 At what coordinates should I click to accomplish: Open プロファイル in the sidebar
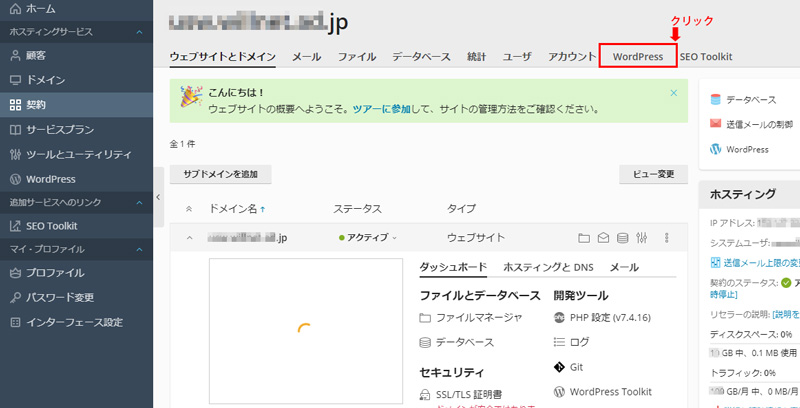coord(77,273)
